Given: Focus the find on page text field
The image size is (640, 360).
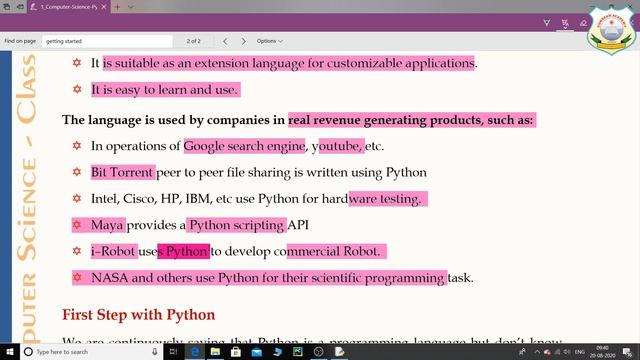Looking at the screenshot, I should pos(107,41).
